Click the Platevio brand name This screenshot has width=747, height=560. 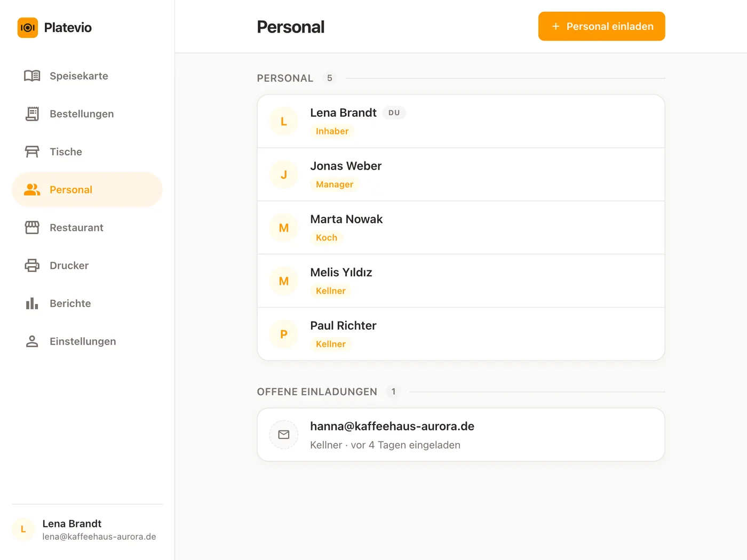pyautogui.click(x=68, y=28)
